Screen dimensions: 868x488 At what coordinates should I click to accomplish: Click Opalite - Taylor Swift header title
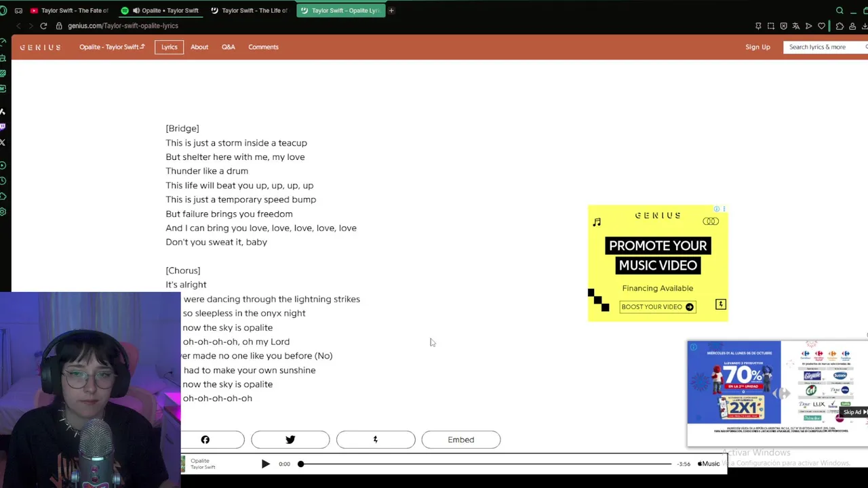tap(112, 47)
